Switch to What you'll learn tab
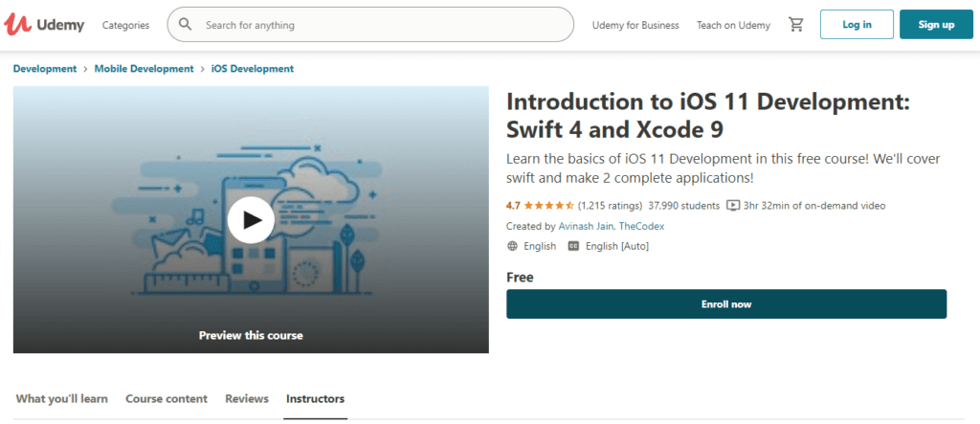 (62, 398)
